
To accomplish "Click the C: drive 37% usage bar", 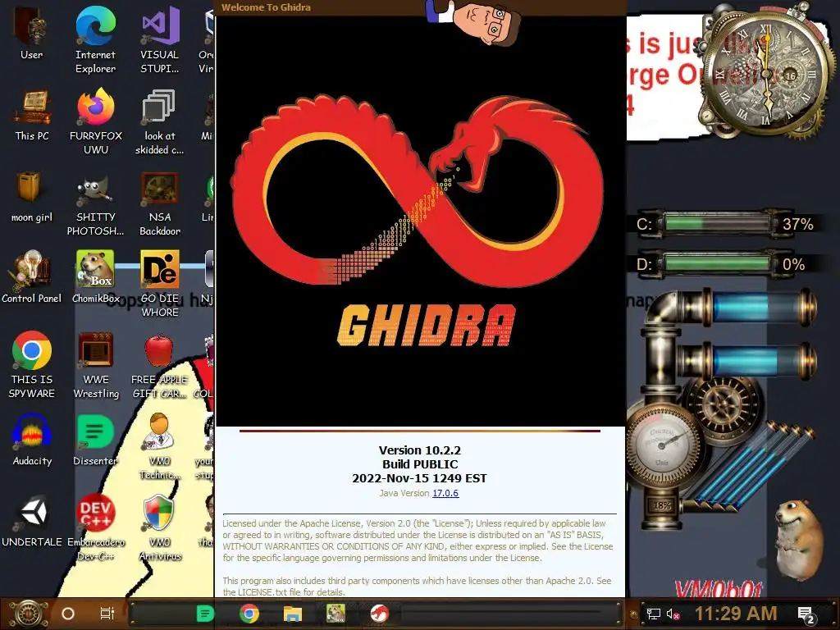I will [x=717, y=223].
